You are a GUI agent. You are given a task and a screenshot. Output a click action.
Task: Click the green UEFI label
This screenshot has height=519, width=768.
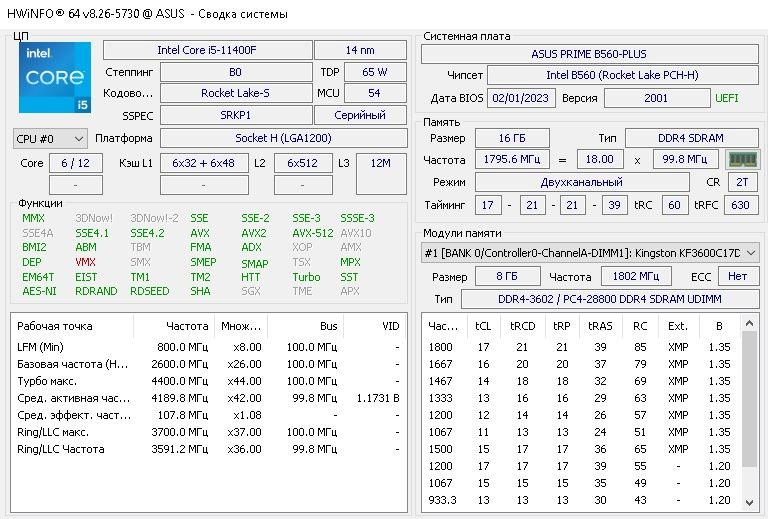pyautogui.click(x=727, y=98)
